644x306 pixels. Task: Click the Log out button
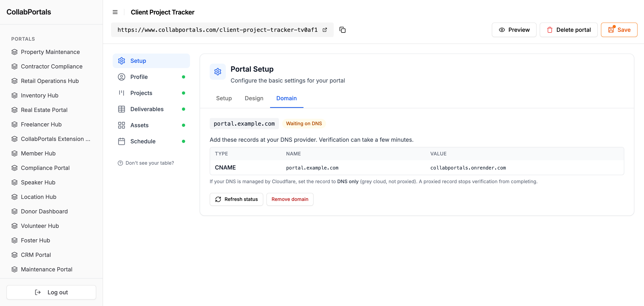tap(51, 292)
